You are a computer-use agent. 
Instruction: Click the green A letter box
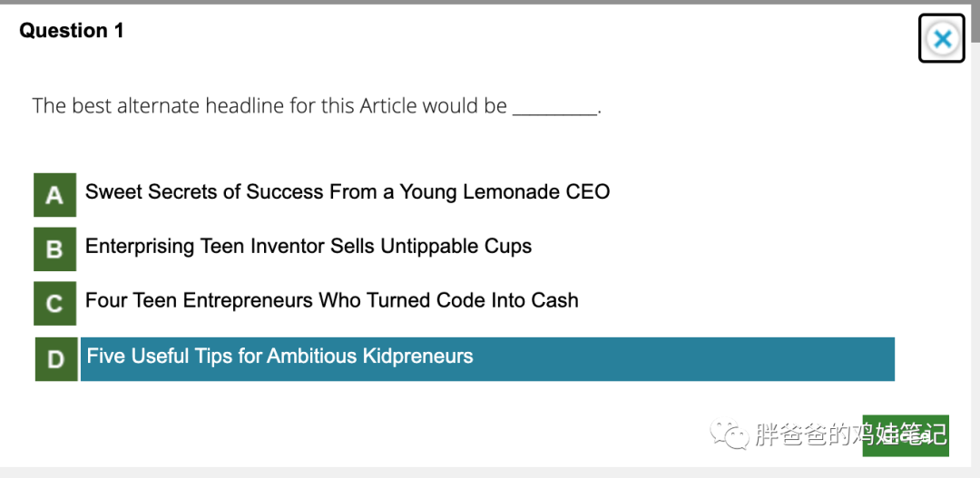coord(54,195)
